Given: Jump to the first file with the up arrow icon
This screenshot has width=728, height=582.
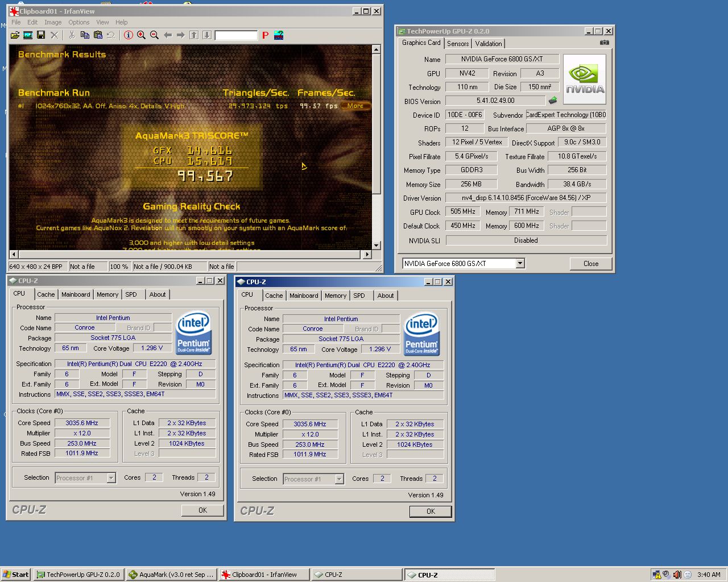Looking at the screenshot, I should [194, 35].
